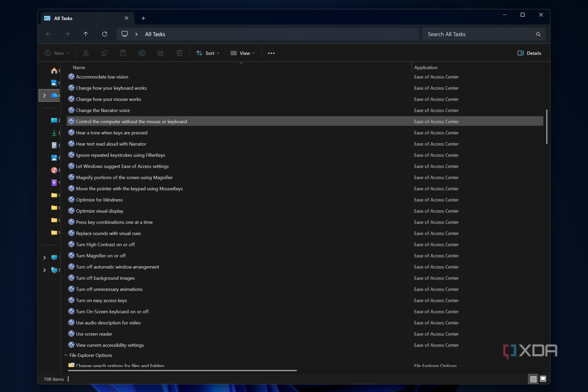The image size is (588, 392).
Task: Select Turn off automatic window arrangement
Action: (117, 267)
